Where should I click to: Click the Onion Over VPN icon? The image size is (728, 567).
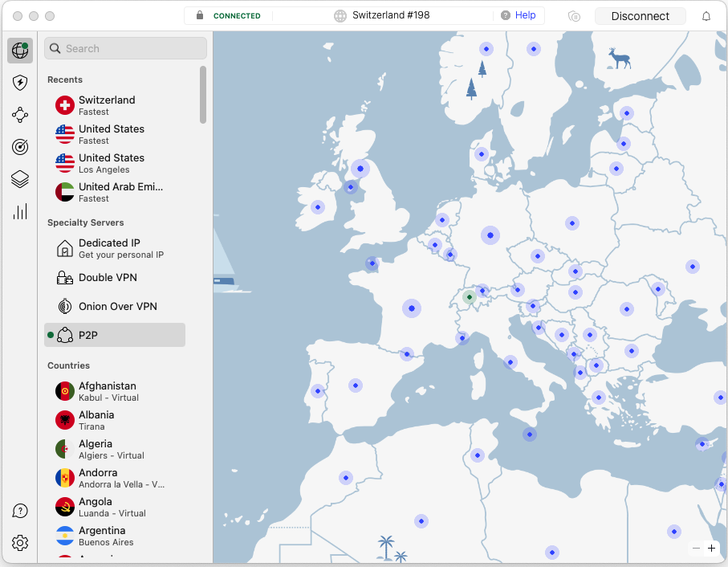[x=65, y=307]
